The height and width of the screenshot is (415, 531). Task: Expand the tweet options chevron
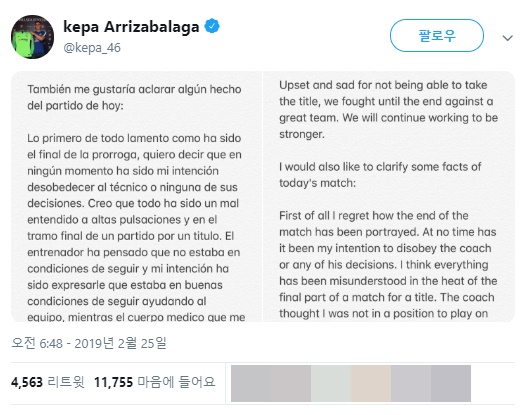click(x=507, y=38)
